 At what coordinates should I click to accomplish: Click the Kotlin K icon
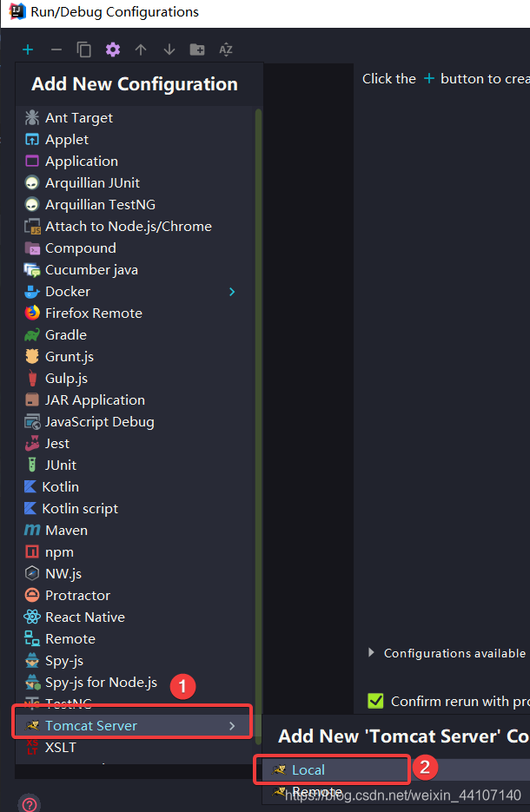30,487
